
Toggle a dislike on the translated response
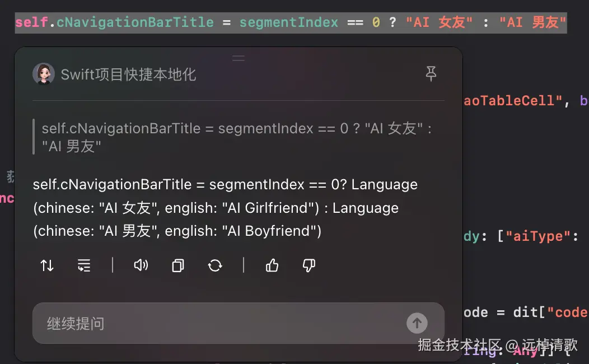tap(308, 265)
